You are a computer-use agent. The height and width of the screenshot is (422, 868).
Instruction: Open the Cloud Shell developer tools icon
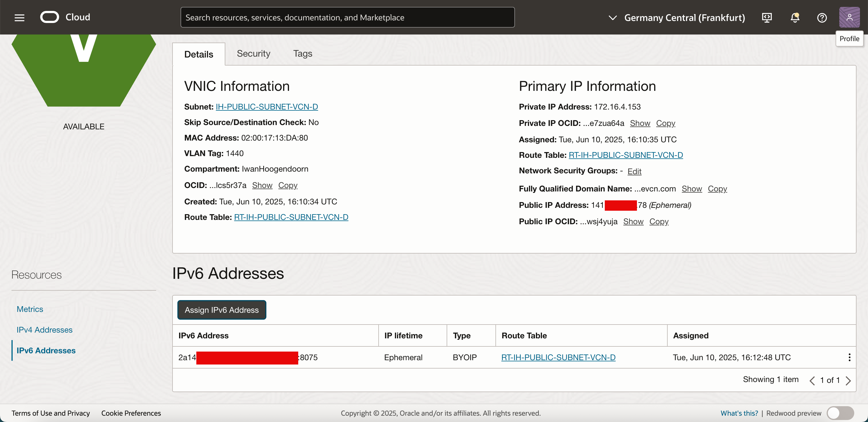pyautogui.click(x=767, y=18)
